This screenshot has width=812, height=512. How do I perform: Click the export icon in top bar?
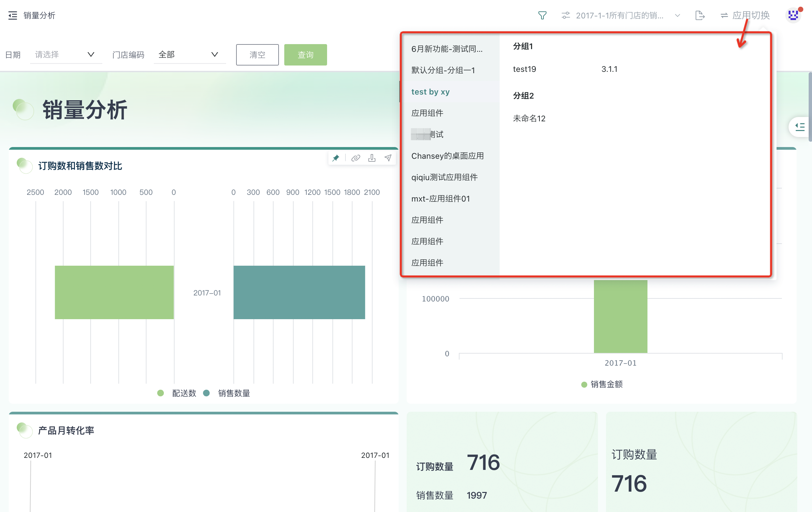[700, 15]
